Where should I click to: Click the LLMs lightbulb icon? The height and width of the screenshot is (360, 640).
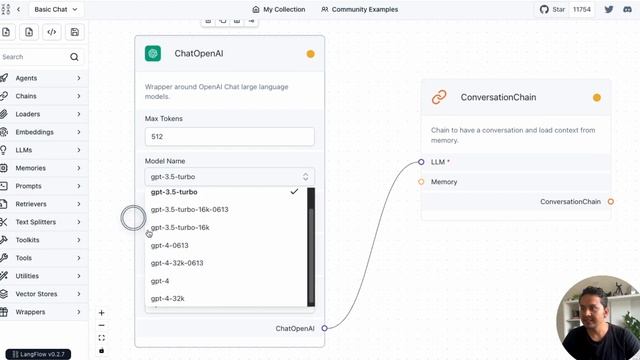[x=3, y=150]
